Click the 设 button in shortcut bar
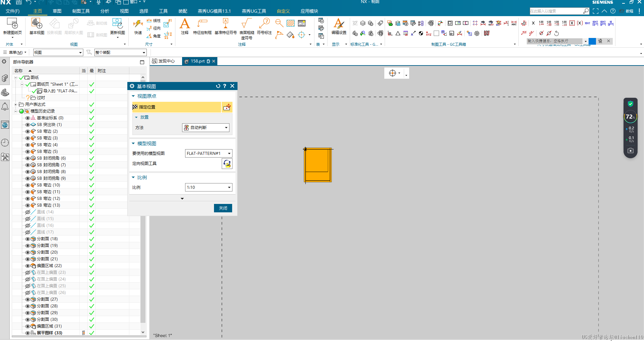Viewport: 644px width, 341px height. tap(600, 41)
